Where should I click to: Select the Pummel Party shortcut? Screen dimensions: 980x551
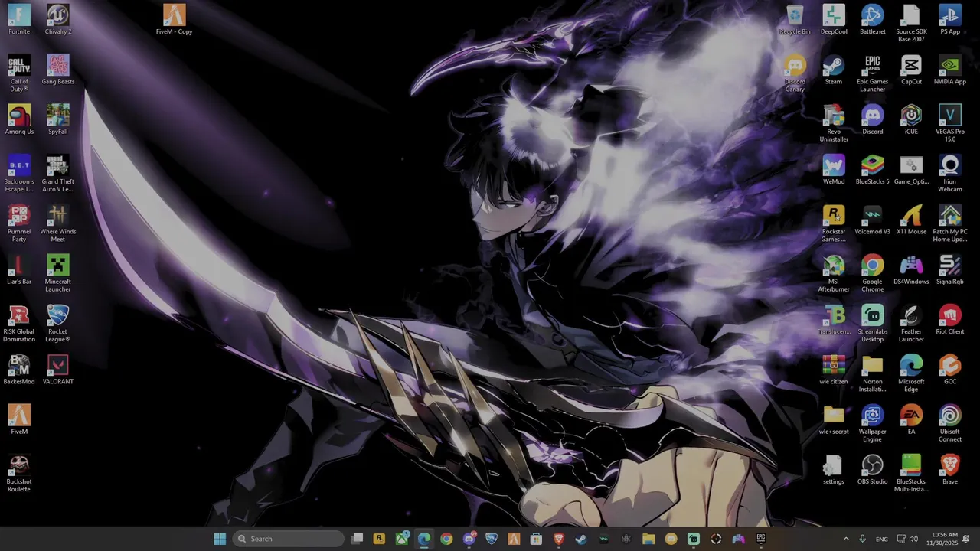point(19,223)
